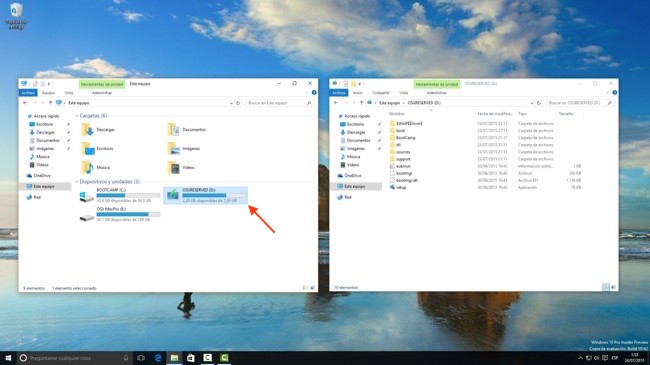Open Administrar tab in Este equipo window

102,92
